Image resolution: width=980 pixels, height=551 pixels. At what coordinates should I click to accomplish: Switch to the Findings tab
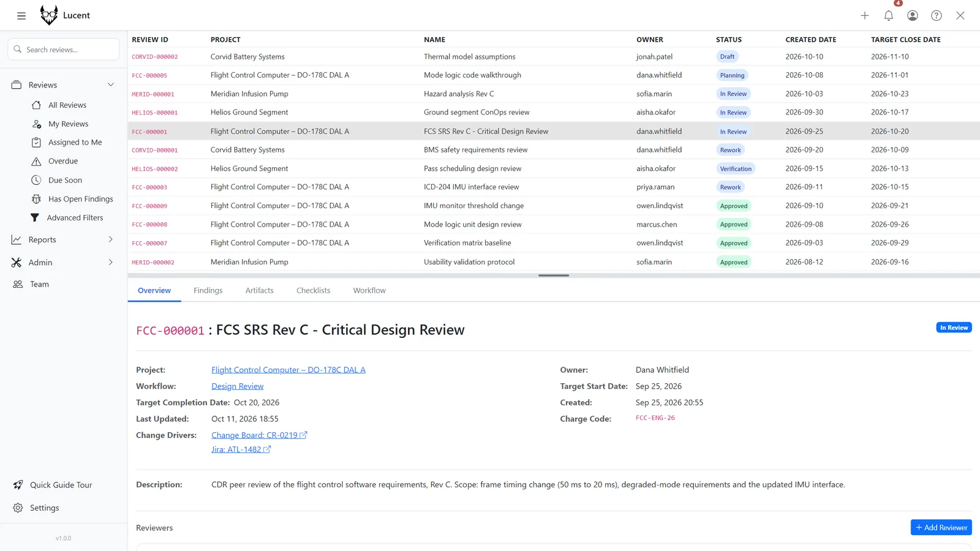(x=208, y=291)
